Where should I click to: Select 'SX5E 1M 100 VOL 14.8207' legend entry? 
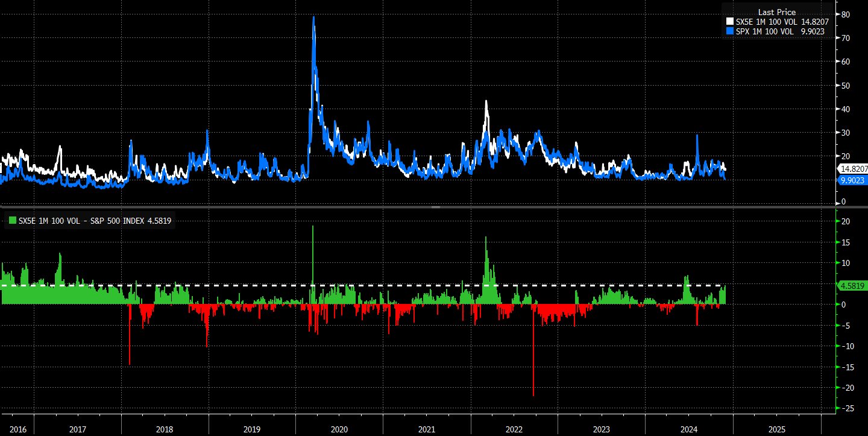point(778,22)
